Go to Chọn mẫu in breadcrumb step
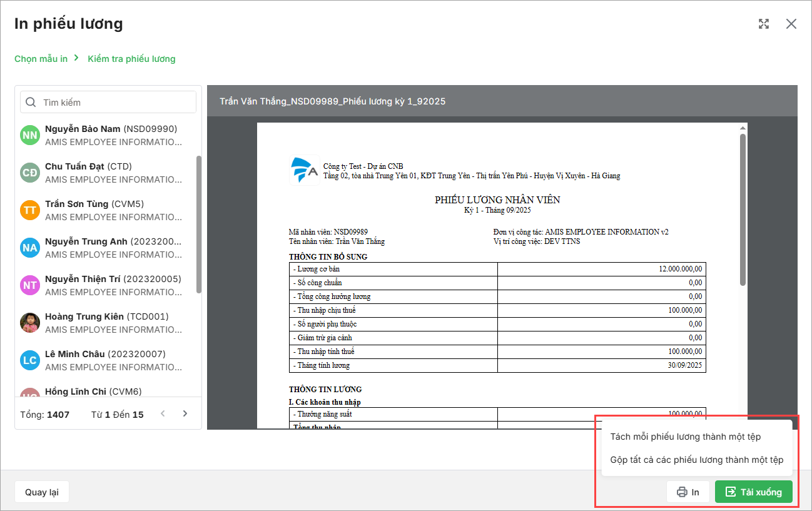Image resolution: width=812 pixels, height=511 pixels. tap(41, 59)
